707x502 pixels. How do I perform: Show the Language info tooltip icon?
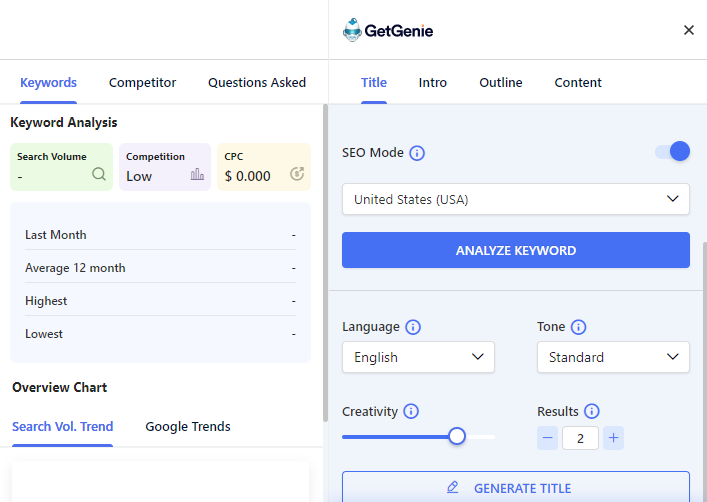(x=413, y=327)
